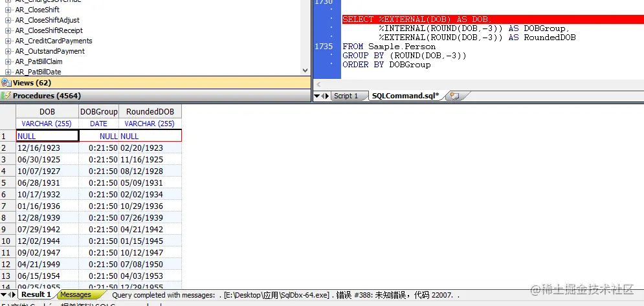
Task: Open the Procedures (4564) panel section
Action: [156, 96]
